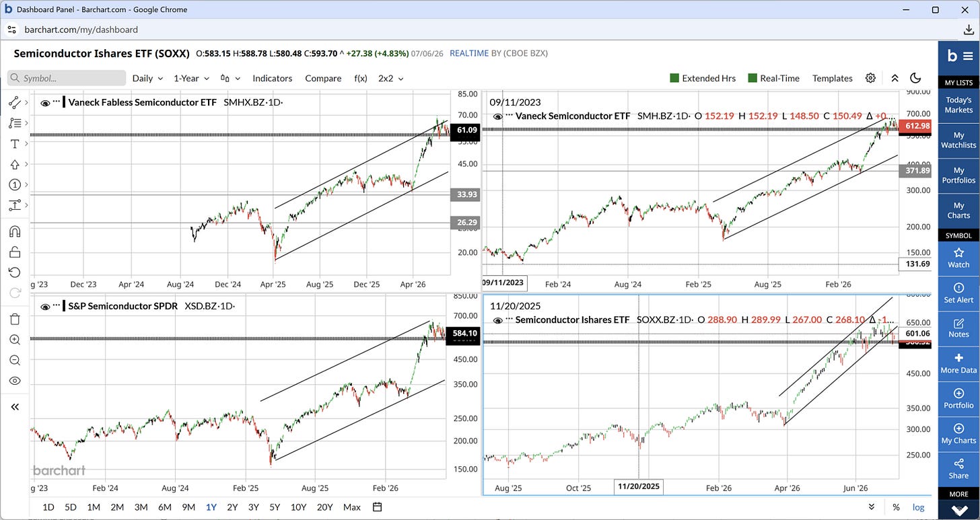Open the f(x) expressions menu
Viewport: 980px width, 520px height.
pyautogui.click(x=361, y=78)
